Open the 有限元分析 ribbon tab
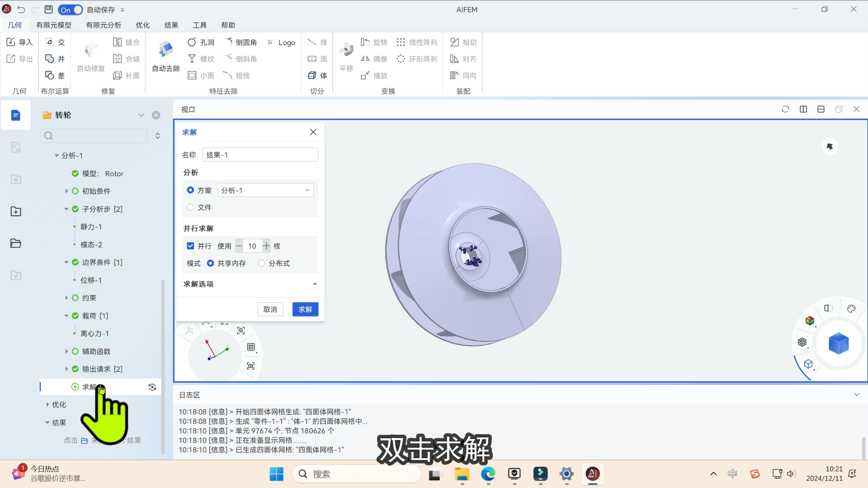The image size is (868, 488). 104,25
